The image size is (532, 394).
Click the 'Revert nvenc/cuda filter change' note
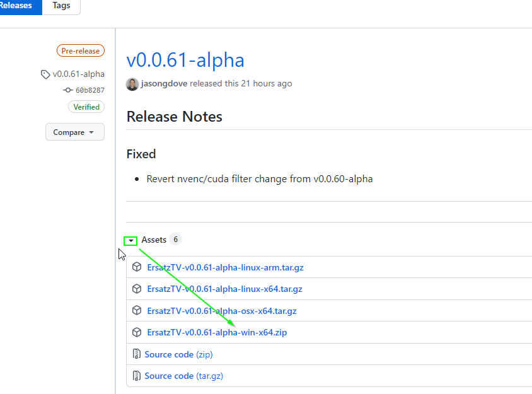[260, 179]
